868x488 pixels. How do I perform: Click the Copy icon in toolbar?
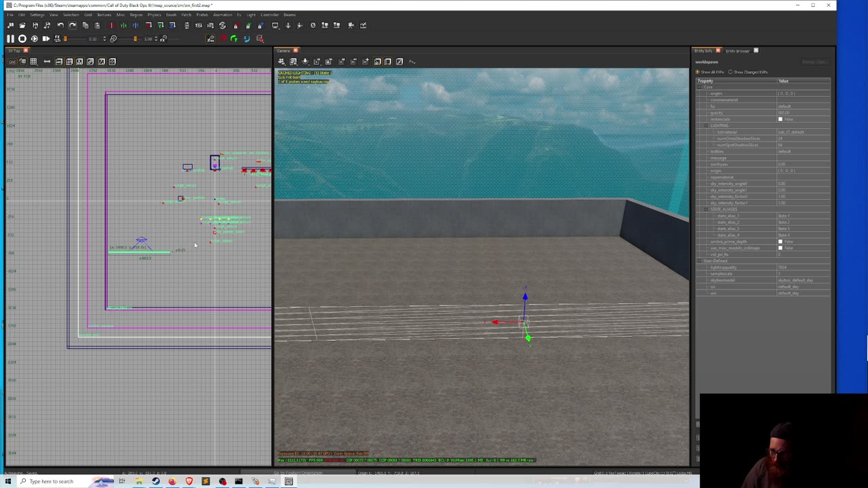click(x=85, y=25)
